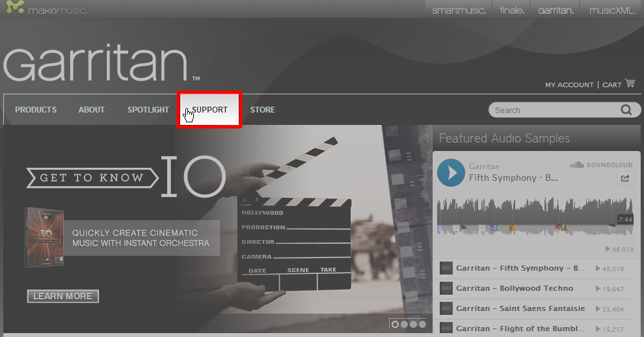Visit the STORE tab

(262, 110)
